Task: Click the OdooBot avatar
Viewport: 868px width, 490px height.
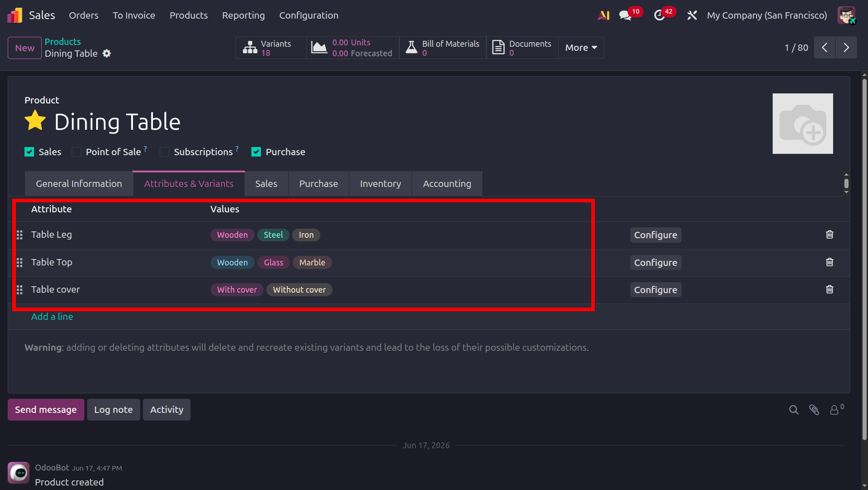Action: pos(19,473)
